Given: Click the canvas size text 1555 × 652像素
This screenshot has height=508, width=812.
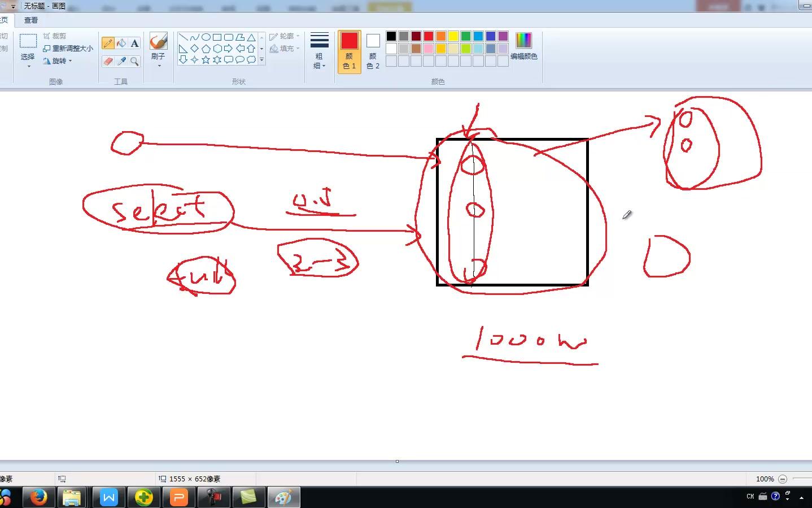Looking at the screenshot, I should pos(195,479).
